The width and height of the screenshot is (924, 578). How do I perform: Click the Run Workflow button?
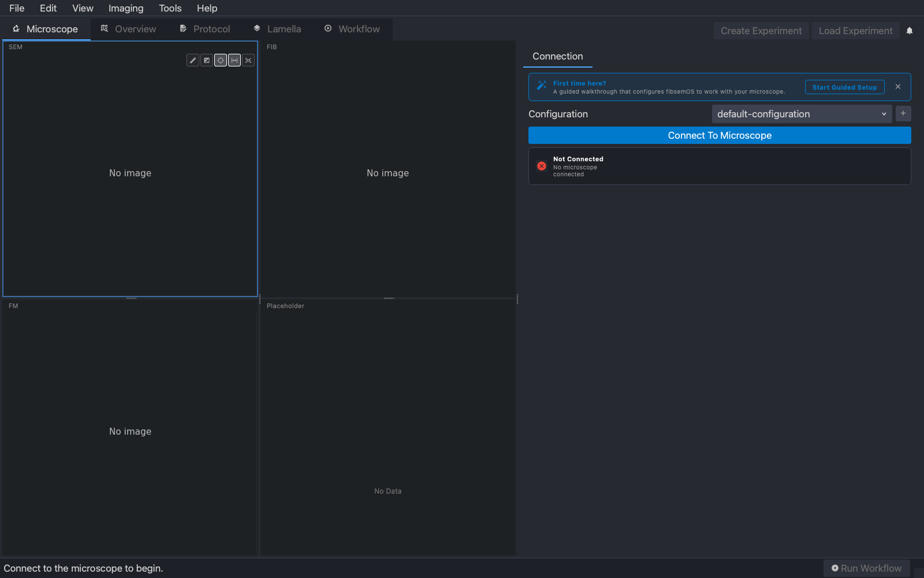pos(866,568)
